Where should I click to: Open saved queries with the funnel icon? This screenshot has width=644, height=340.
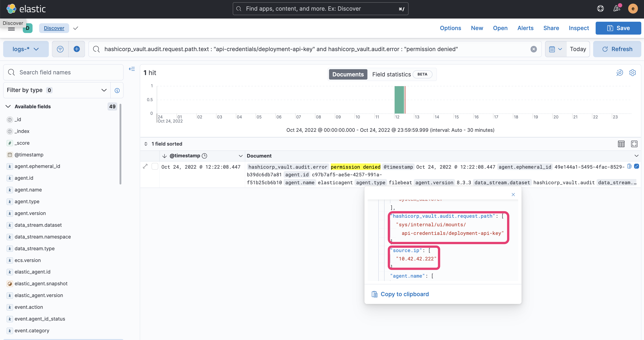click(x=60, y=49)
